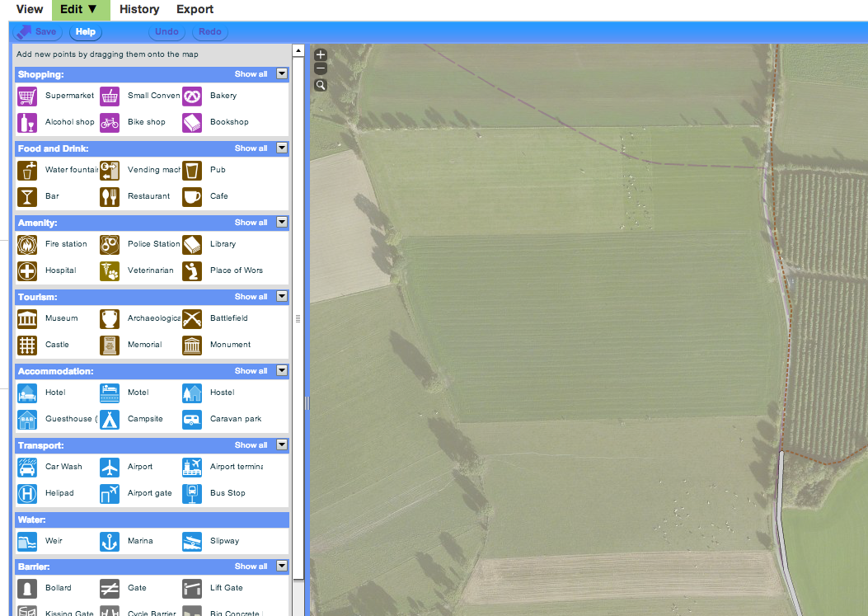Choose the Museum building icon
The image size is (868, 616).
27,318
